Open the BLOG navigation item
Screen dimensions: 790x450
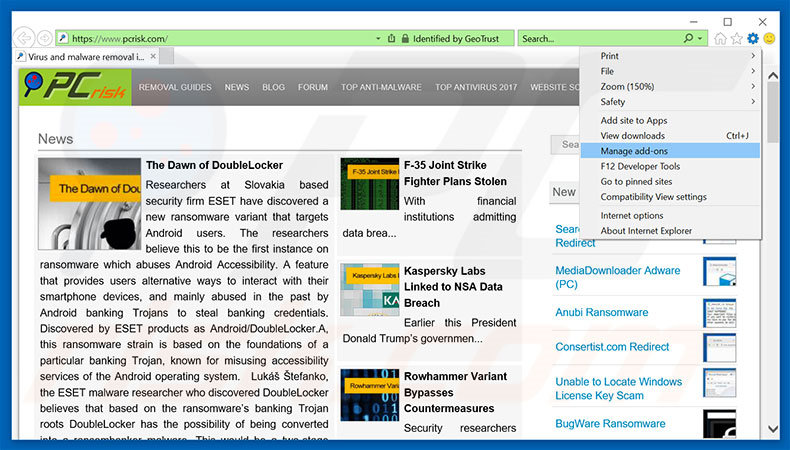click(274, 87)
